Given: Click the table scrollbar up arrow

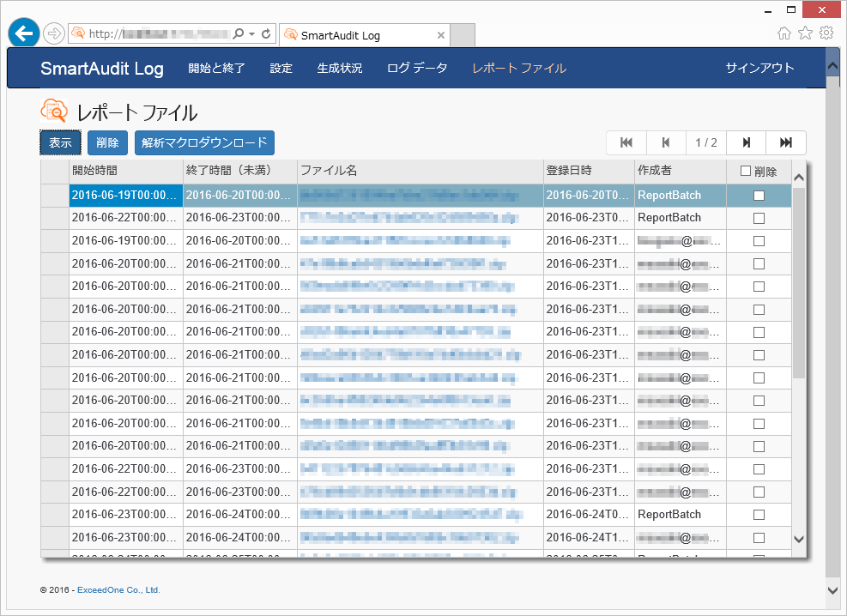Looking at the screenshot, I should coord(799,177).
